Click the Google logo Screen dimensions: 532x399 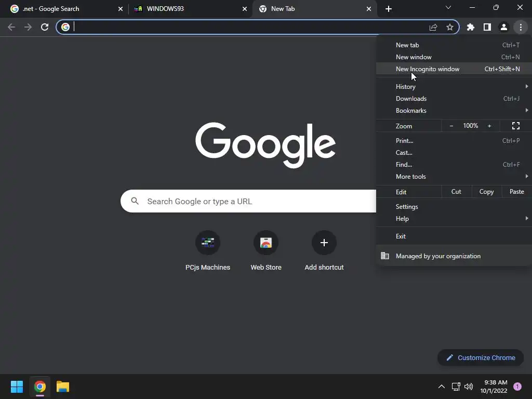point(265,145)
